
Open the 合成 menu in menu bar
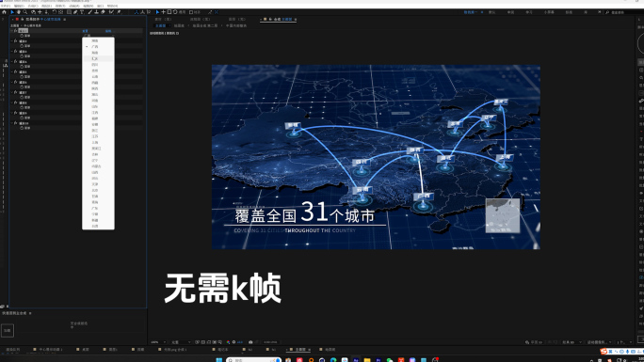(x=33, y=6)
